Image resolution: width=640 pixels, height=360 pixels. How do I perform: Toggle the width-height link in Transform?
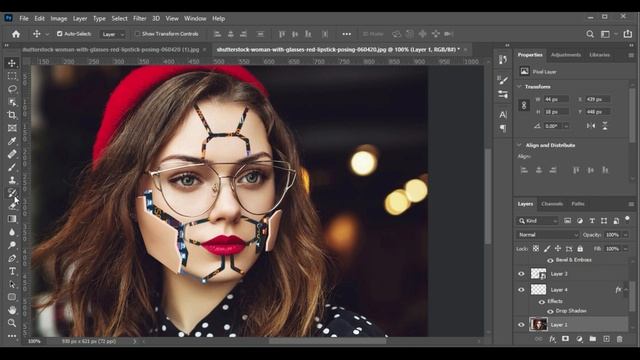[524, 105]
